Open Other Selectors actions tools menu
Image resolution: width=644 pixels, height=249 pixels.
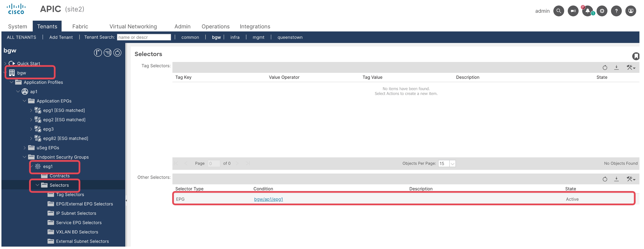631,179
